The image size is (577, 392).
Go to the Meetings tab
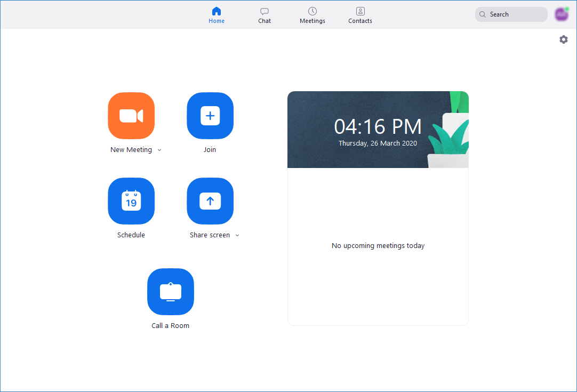coord(312,15)
